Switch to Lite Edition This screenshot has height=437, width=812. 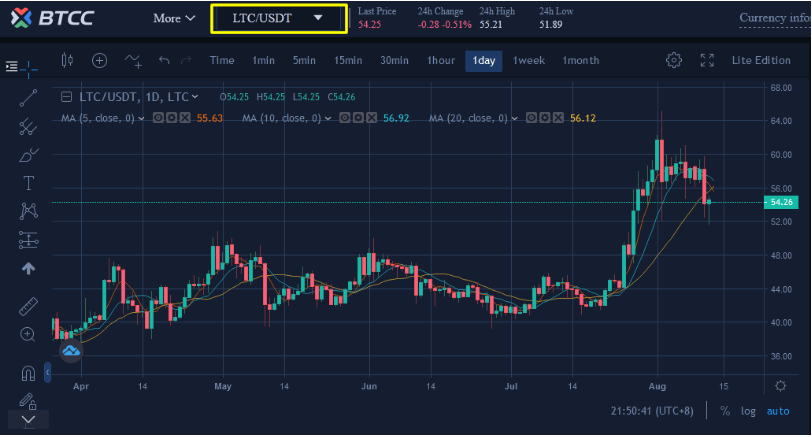pos(761,61)
